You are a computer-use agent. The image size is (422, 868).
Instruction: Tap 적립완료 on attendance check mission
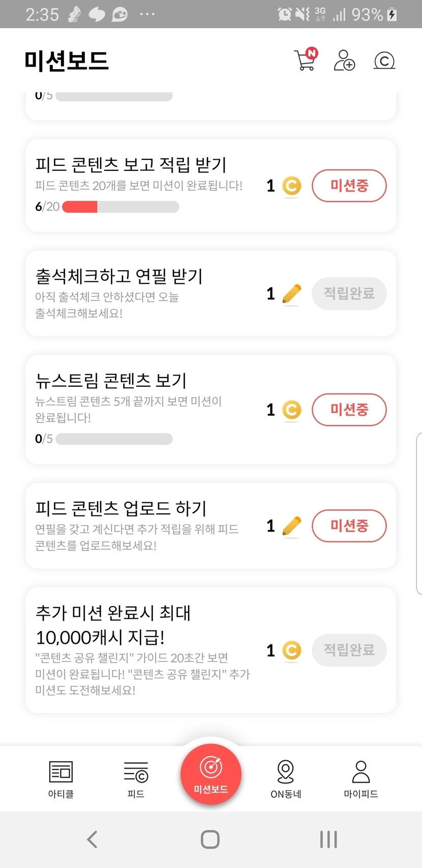tap(349, 294)
